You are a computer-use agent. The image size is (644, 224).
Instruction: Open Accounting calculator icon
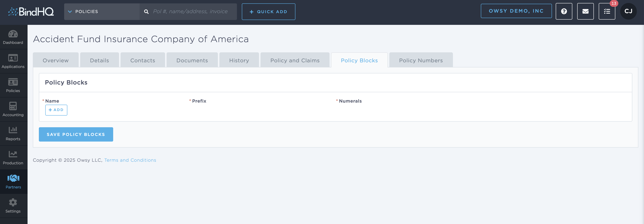(13, 109)
